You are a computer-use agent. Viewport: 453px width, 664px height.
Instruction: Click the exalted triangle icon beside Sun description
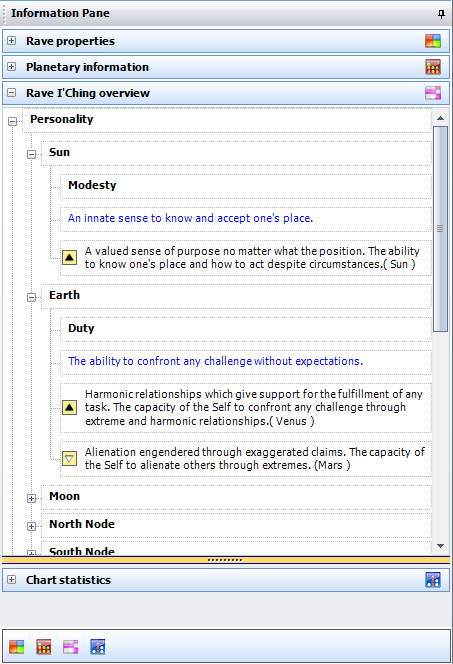69,257
